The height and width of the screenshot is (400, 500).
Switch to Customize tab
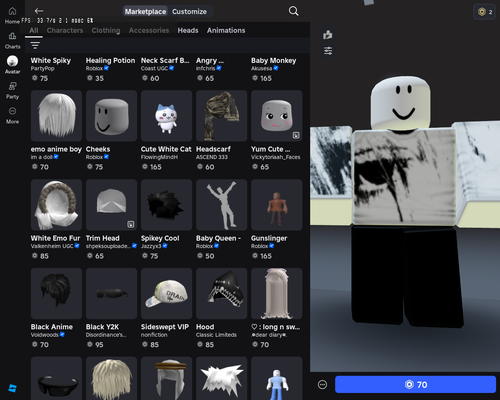pos(189,11)
